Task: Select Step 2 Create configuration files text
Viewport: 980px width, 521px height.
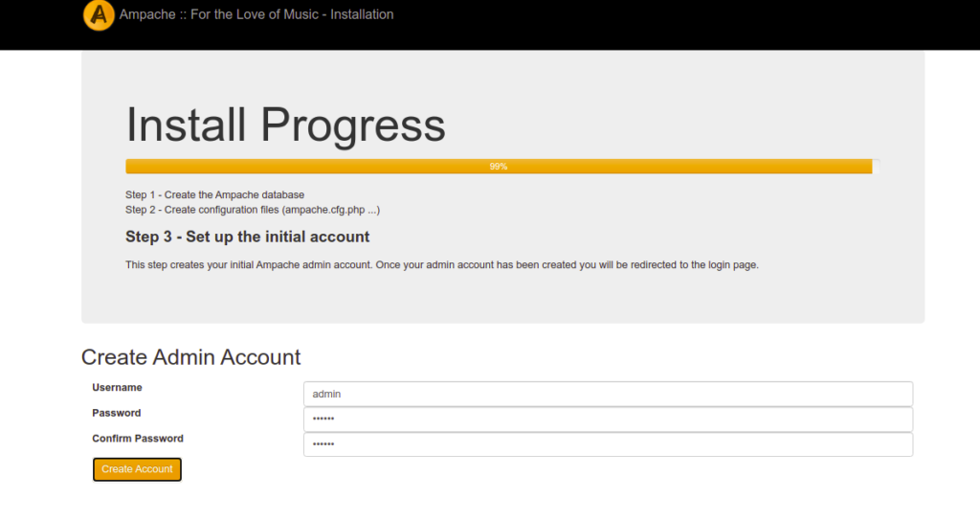Action: pos(253,210)
